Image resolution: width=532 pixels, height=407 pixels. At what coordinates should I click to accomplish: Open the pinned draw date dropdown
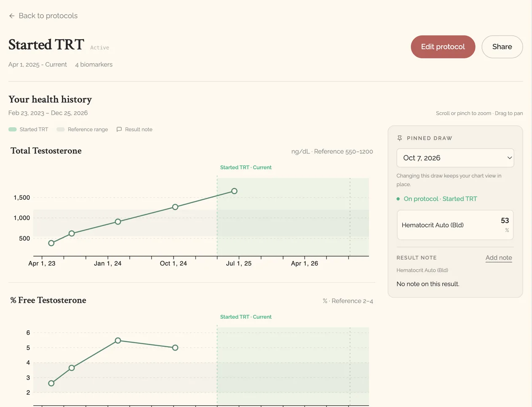click(x=455, y=158)
